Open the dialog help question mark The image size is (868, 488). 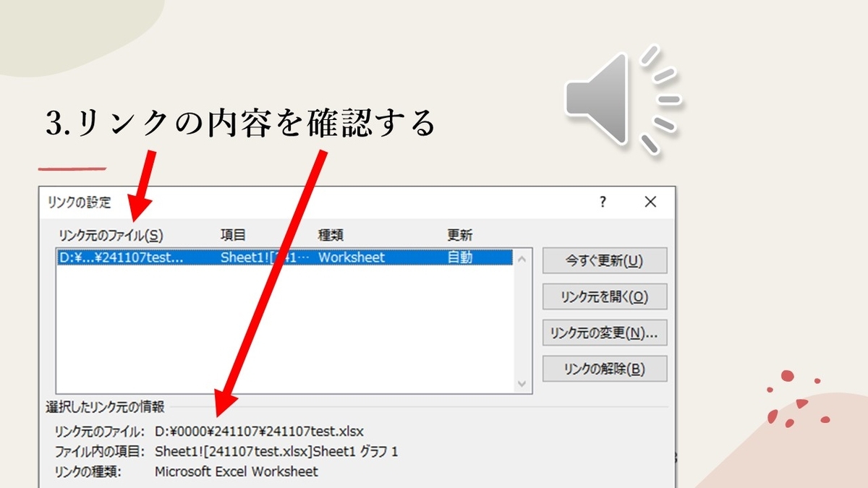coord(603,202)
